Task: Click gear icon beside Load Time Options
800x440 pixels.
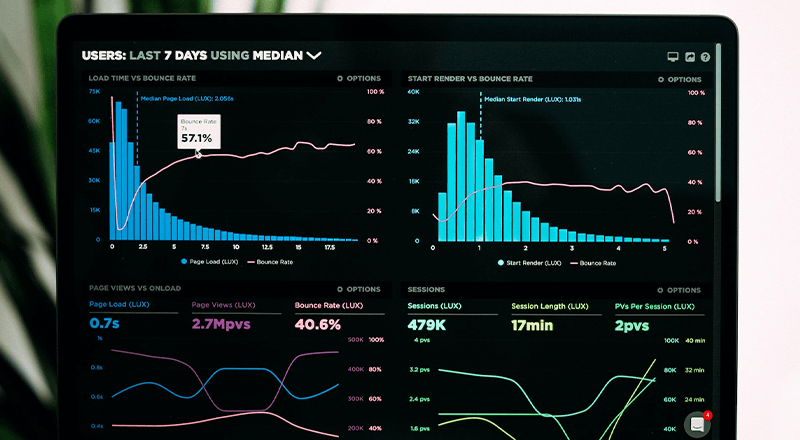Action: click(340, 79)
